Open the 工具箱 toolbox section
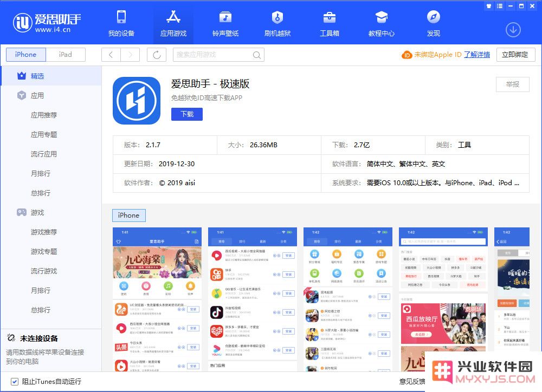The height and width of the screenshot is (392, 542). pyautogui.click(x=330, y=23)
